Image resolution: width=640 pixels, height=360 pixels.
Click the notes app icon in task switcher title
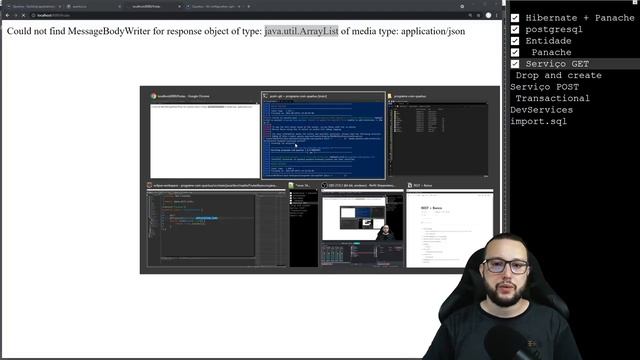pos(291,185)
